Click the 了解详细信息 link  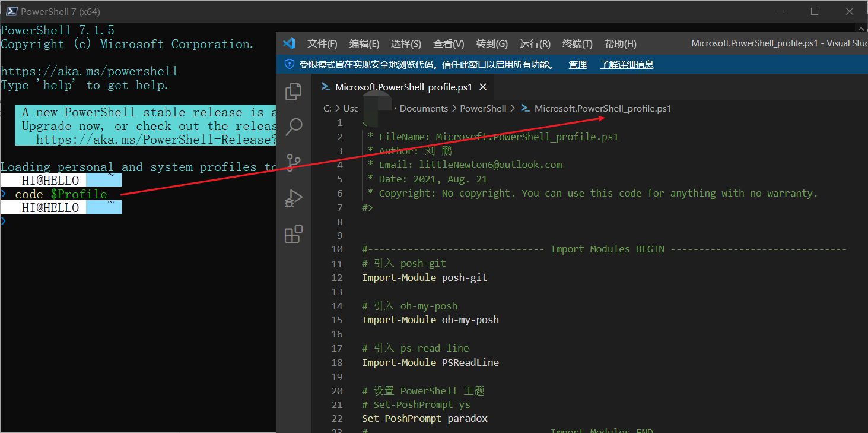click(x=627, y=65)
